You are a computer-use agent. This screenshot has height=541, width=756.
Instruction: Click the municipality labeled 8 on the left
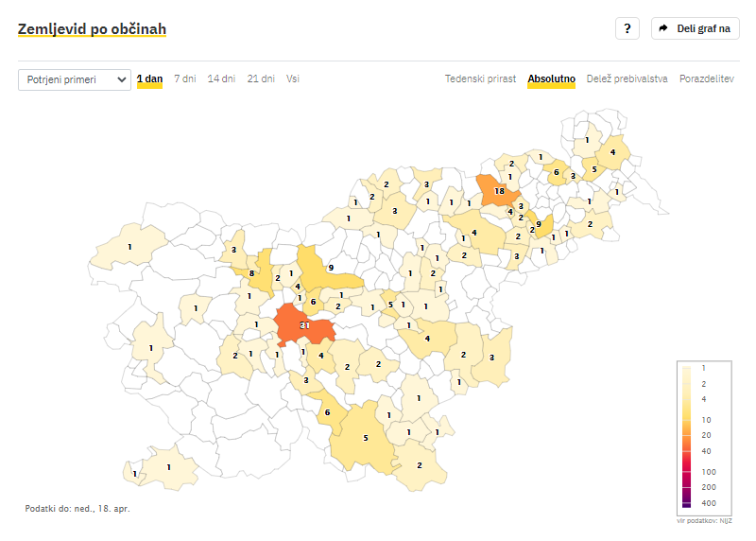[251, 273]
